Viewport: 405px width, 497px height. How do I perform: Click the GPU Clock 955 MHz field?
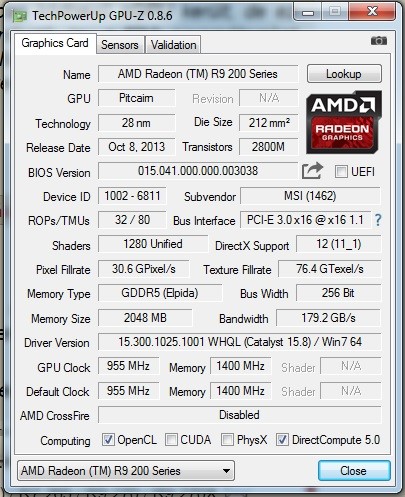(128, 366)
